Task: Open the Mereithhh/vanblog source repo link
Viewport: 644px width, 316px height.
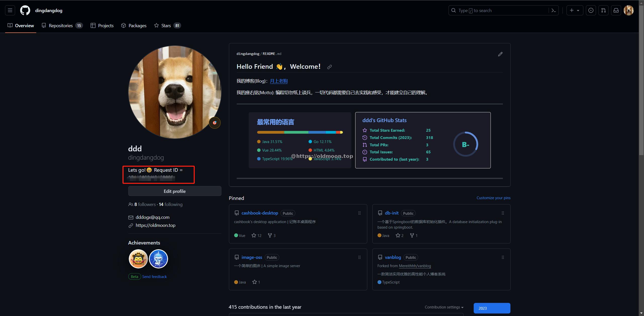Action: [x=415, y=266]
